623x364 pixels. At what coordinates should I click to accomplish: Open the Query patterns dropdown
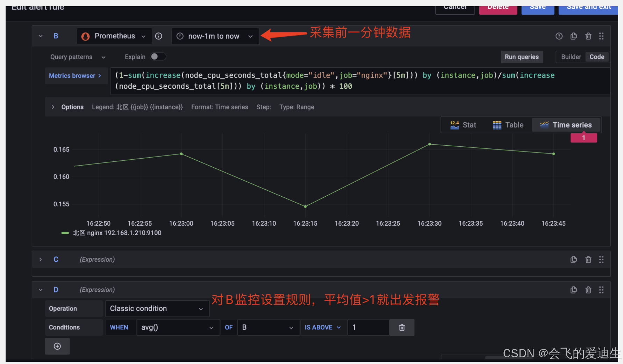tap(78, 57)
